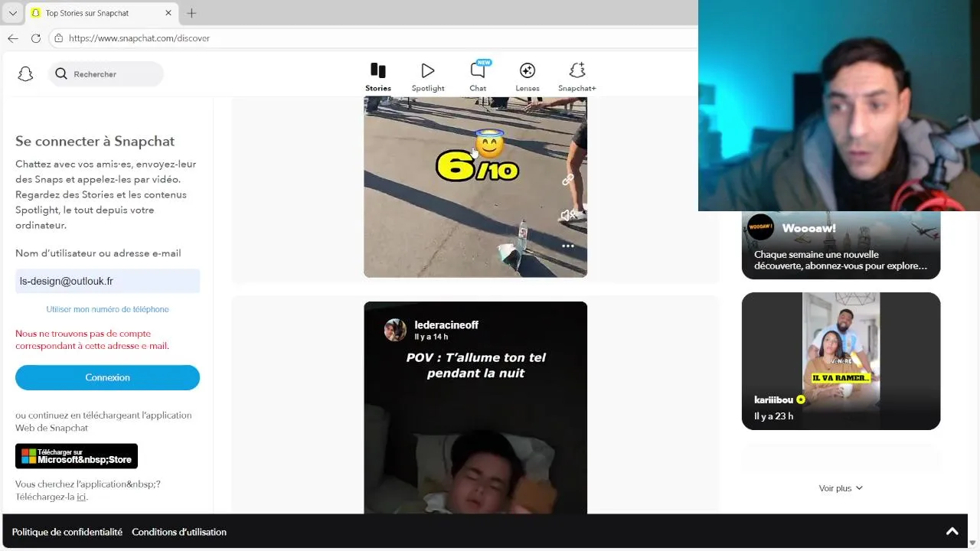Open the Spotlight tab
The image size is (980, 551).
pos(428,77)
